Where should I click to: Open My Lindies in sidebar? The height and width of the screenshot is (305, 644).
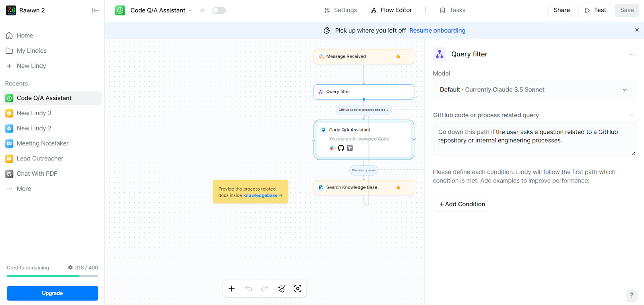52,51
